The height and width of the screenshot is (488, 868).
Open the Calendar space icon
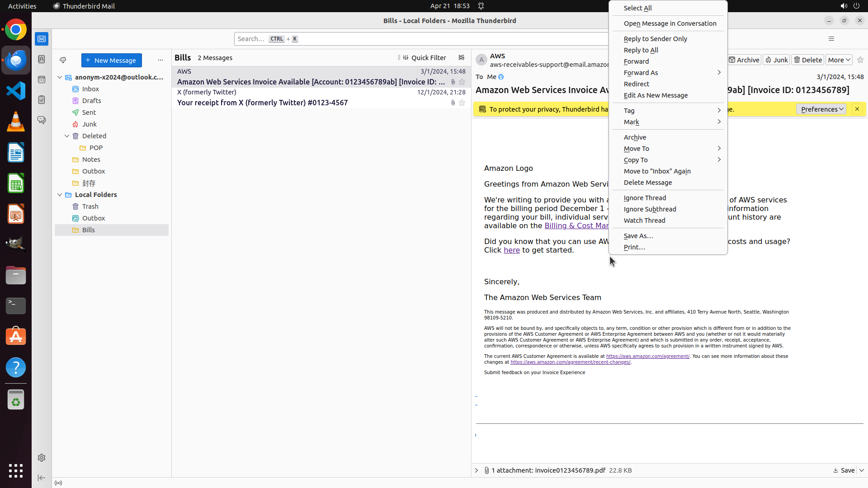tap(42, 80)
